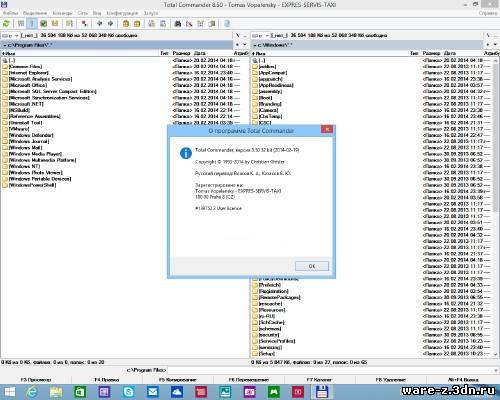Open the Справка menu
The height and width of the screenshot is (400, 500).
pyautogui.click(x=488, y=13)
